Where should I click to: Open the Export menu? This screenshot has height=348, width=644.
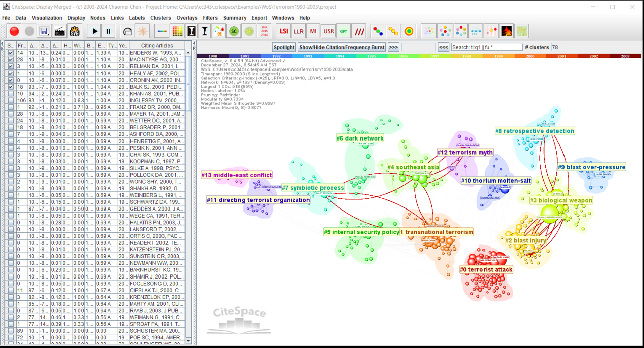pyautogui.click(x=259, y=18)
